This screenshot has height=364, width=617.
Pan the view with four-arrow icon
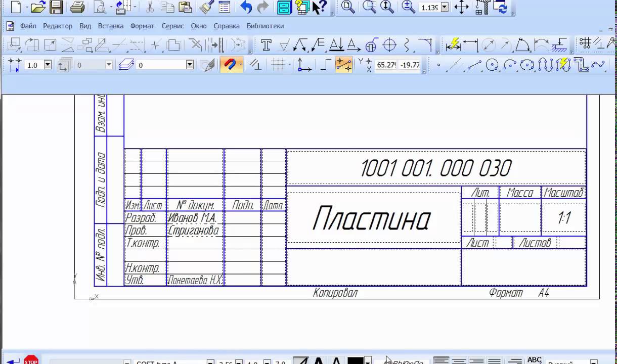(x=461, y=7)
